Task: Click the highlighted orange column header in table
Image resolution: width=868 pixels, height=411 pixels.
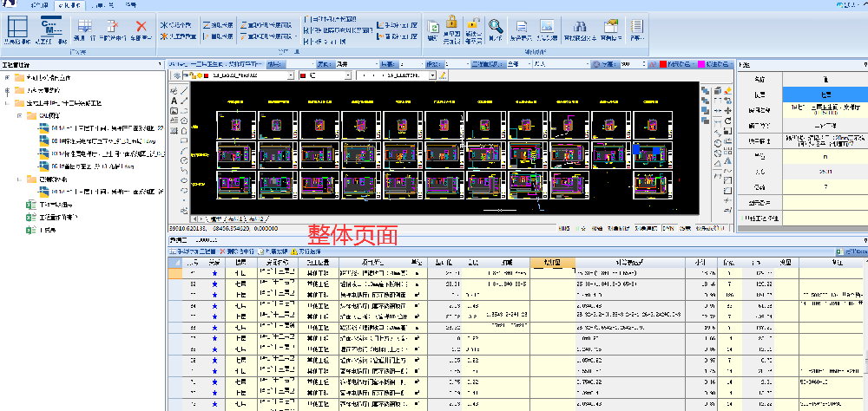Action: click(552, 262)
